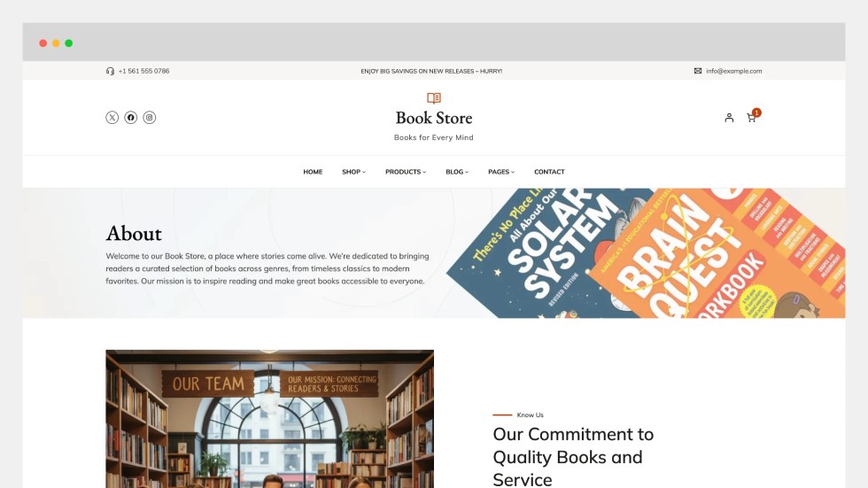Open the Facebook social icon
Viewport: 868px width, 488px height.
(x=131, y=117)
